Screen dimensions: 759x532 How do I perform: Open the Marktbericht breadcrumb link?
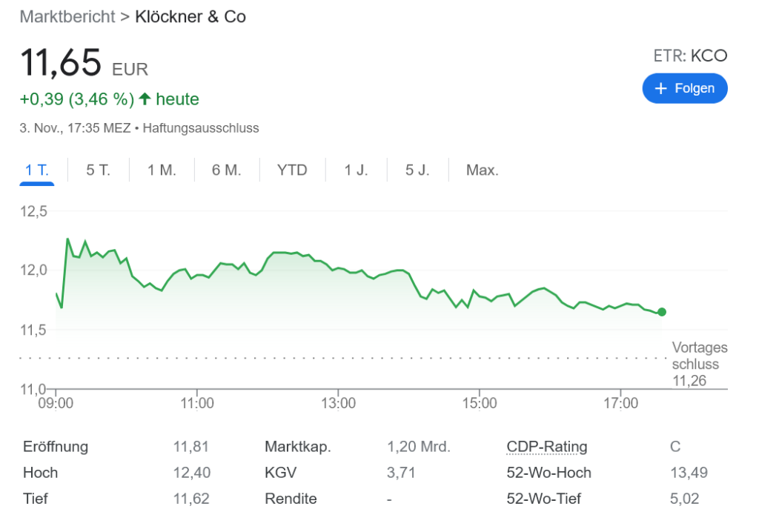click(67, 16)
